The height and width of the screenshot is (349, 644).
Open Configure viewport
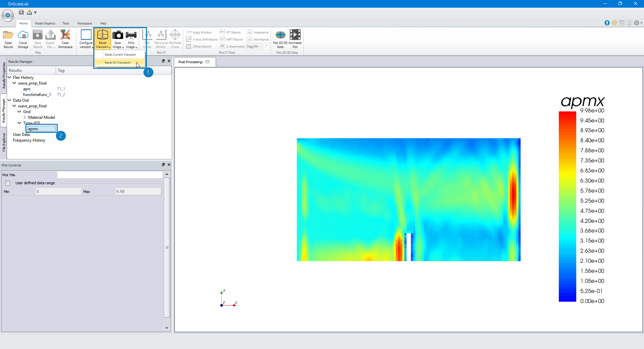coord(86,39)
